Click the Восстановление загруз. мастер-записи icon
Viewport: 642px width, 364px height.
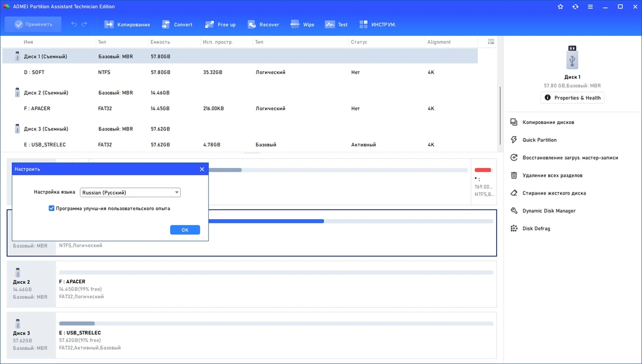(x=514, y=158)
